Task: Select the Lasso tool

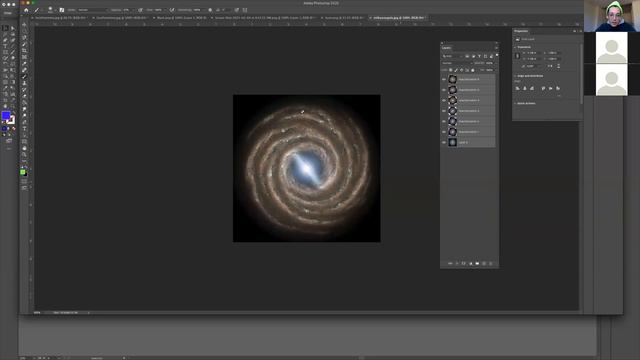Action: tap(24, 38)
